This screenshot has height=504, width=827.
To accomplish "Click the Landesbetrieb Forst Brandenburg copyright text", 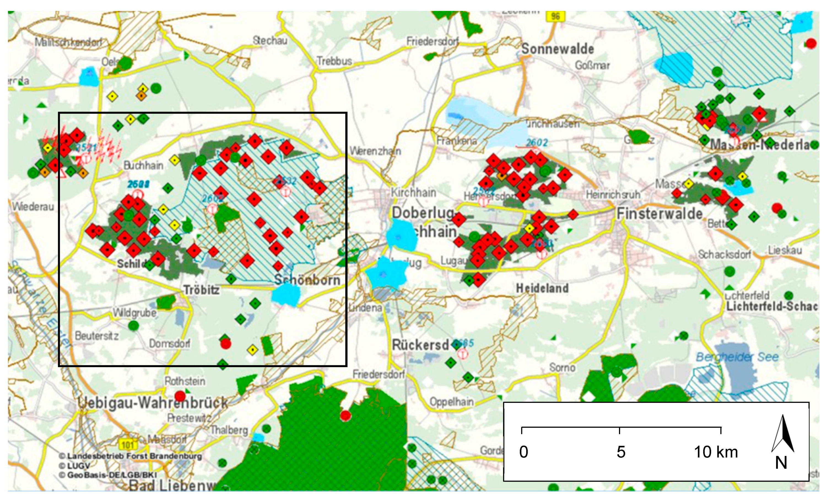I will [131, 456].
